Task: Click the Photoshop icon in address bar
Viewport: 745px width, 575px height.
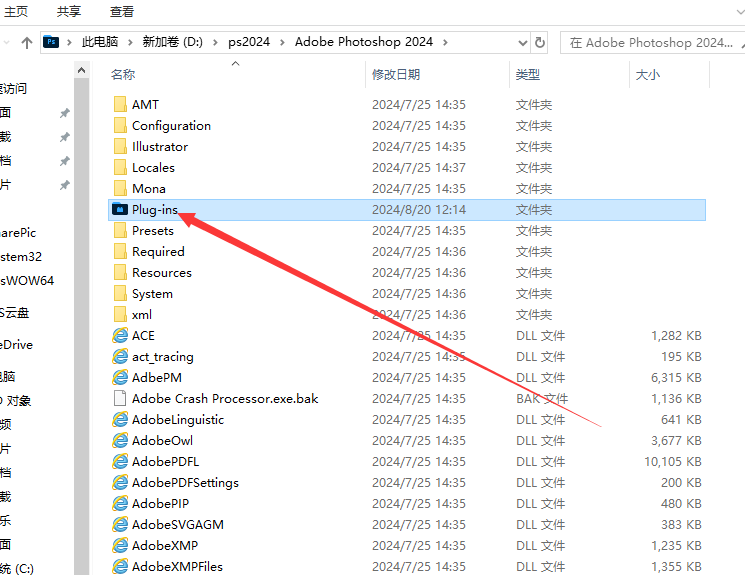Action: click(x=51, y=42)
